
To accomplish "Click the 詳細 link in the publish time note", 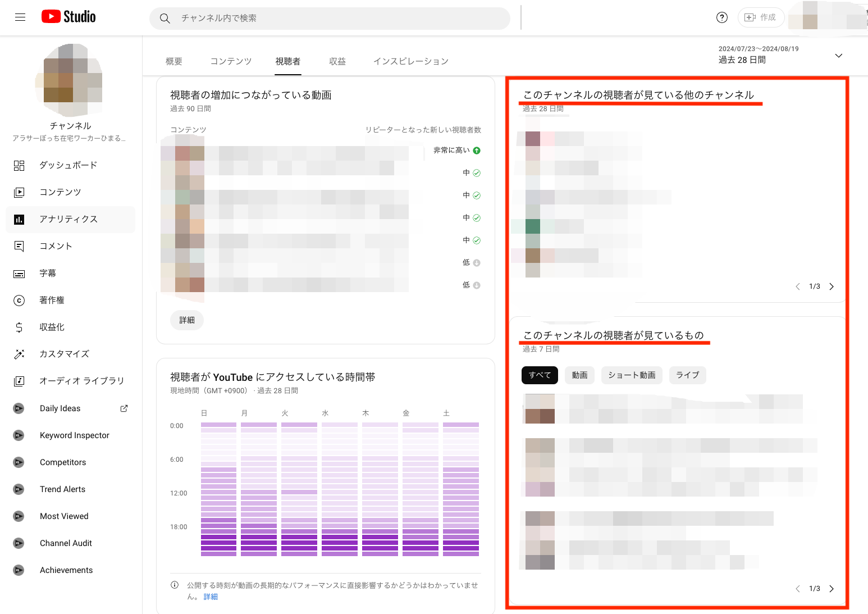I will [x=211, y=597].
